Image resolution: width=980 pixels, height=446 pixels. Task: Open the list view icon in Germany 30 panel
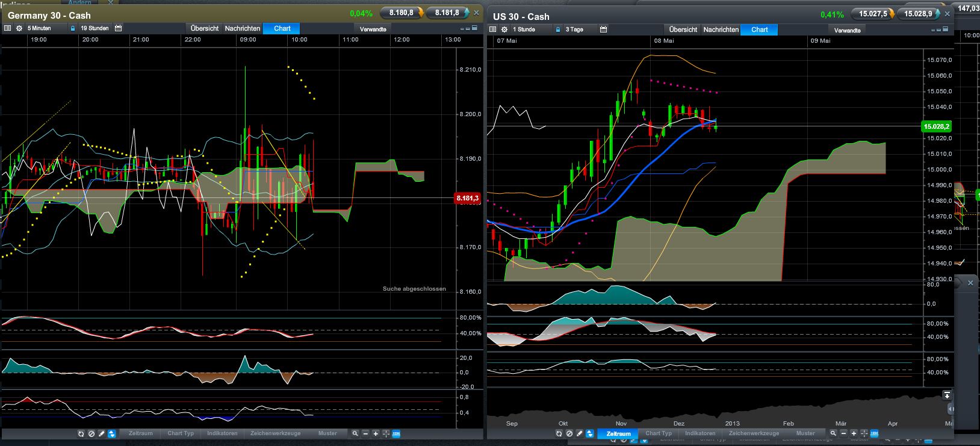(7, 28)
